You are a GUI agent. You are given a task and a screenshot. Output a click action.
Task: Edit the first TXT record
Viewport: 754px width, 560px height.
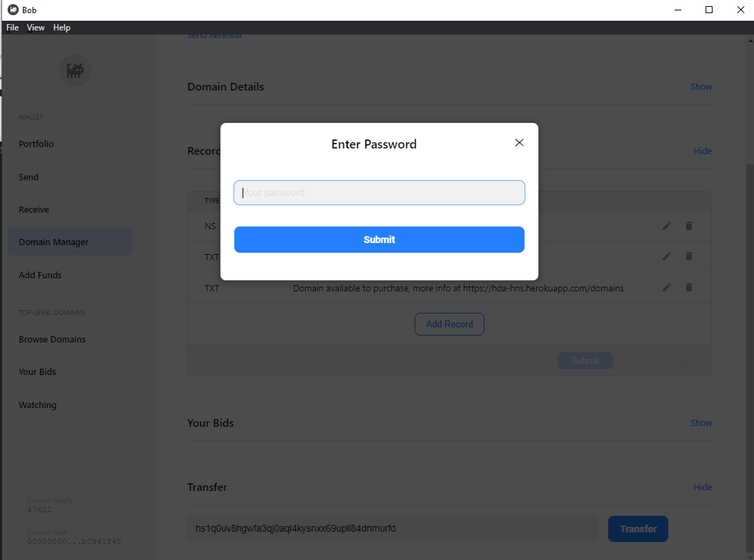pos(667,256)
